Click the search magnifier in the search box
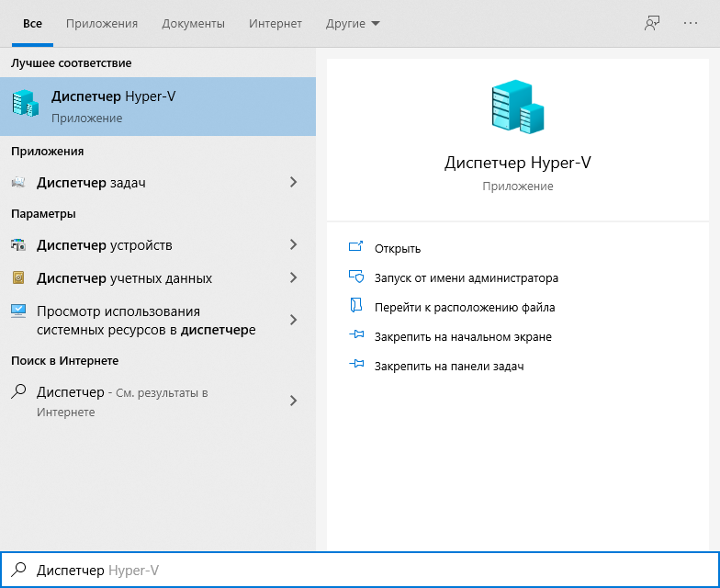 (x=18, y=570)
